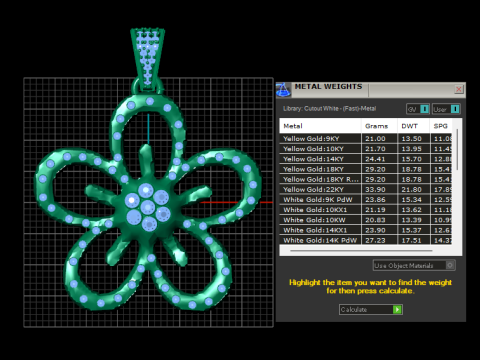Select the Yellow Gold:18KY R... row

coord(366,179)
